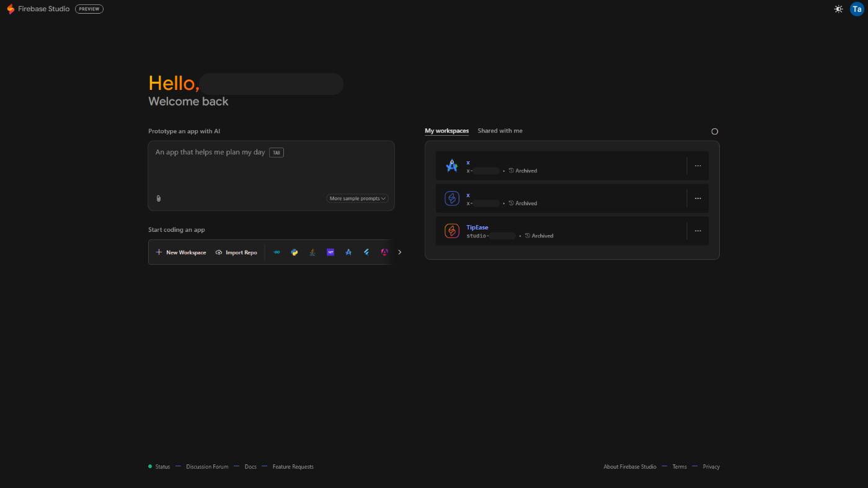
Task: Open Discussion Forum link
Action: [207, 467]
